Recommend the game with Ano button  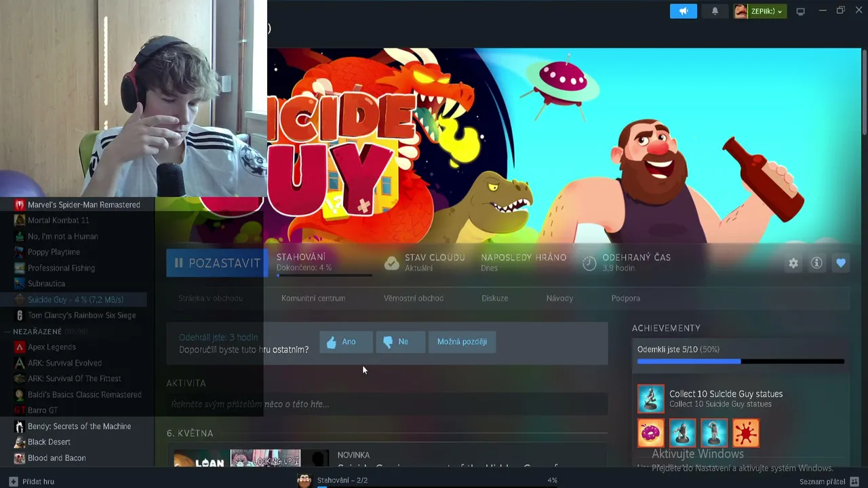pyautogui.click(x=346, y=342)
